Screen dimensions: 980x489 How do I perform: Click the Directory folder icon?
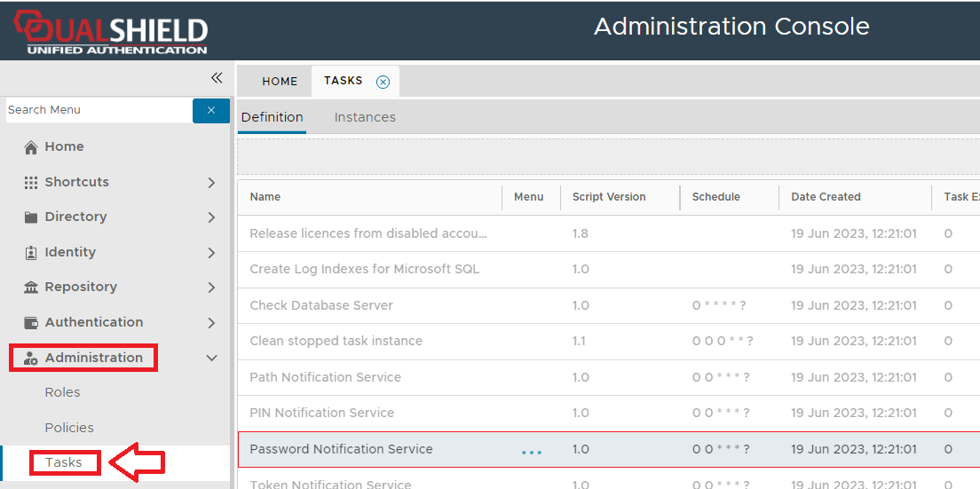[31, 217]
